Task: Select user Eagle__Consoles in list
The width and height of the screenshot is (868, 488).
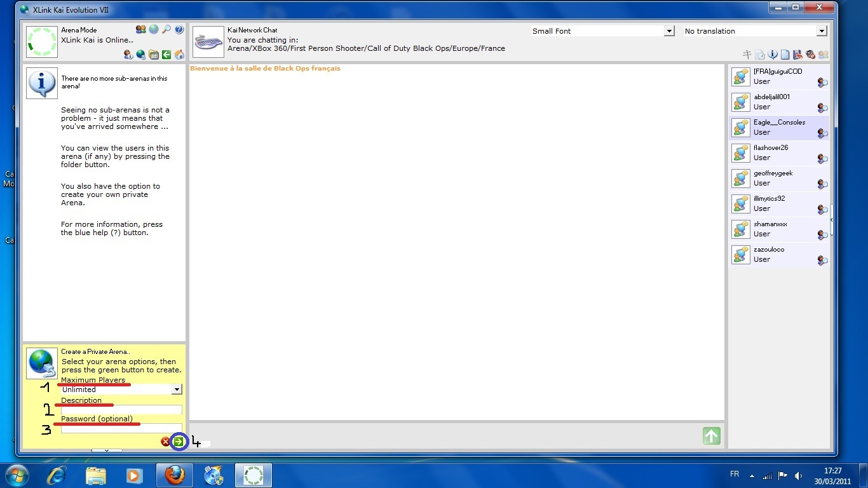Action: click(x=780, y=127)
